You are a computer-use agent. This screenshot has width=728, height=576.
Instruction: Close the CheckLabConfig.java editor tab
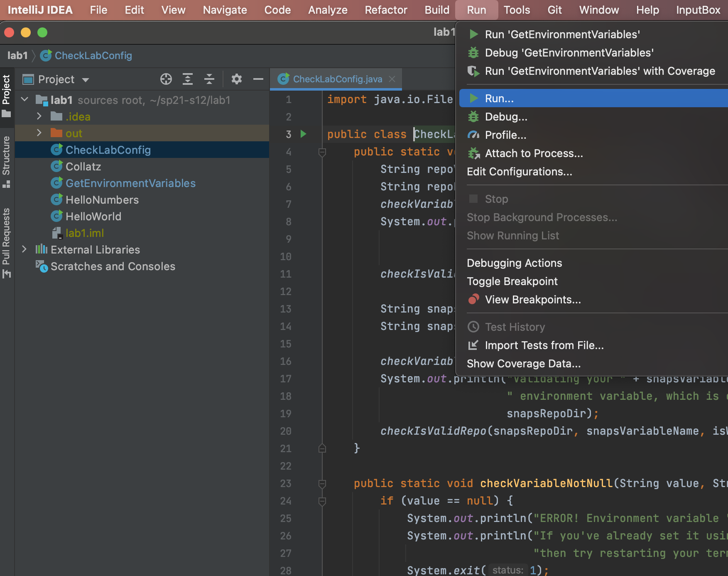point(392,79)
